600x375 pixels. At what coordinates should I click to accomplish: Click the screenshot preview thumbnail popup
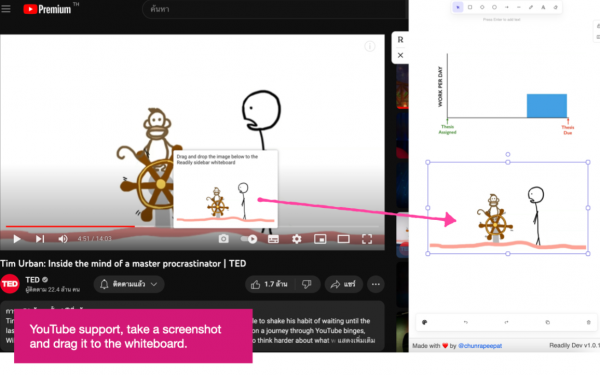pos(225,189)
